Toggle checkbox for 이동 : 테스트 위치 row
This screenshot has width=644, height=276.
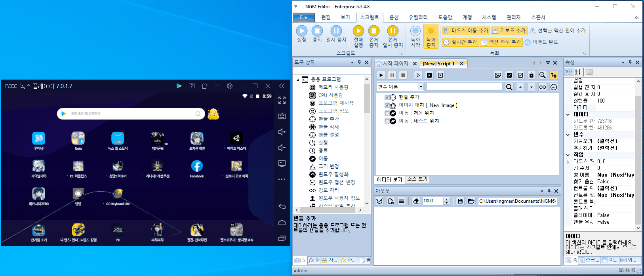[387, 121]
